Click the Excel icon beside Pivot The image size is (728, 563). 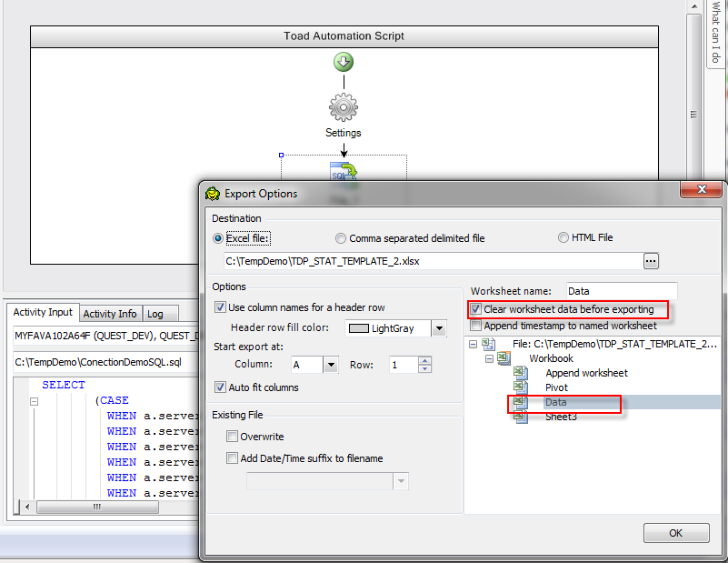click(521, 387)
